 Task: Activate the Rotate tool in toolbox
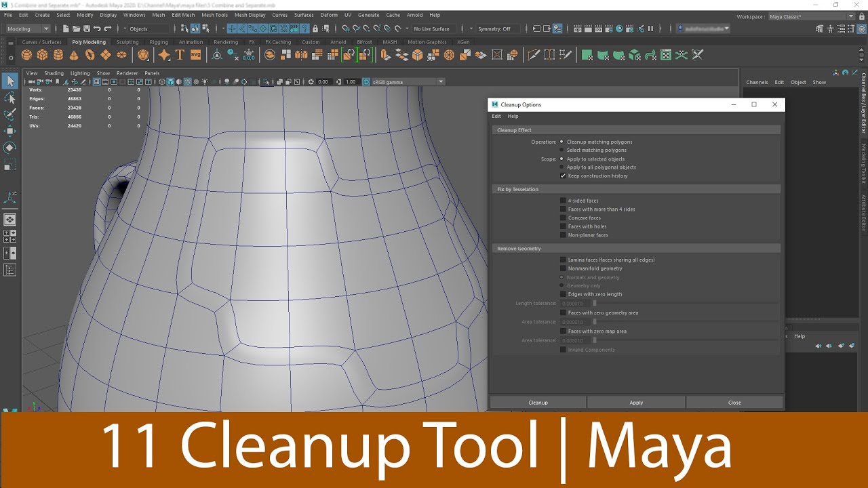coord(9,147)
